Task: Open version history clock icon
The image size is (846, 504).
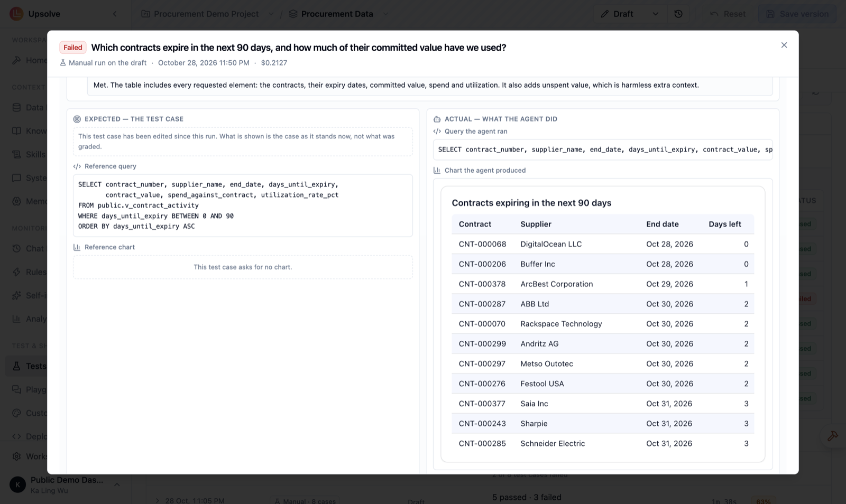Action: 678,14
